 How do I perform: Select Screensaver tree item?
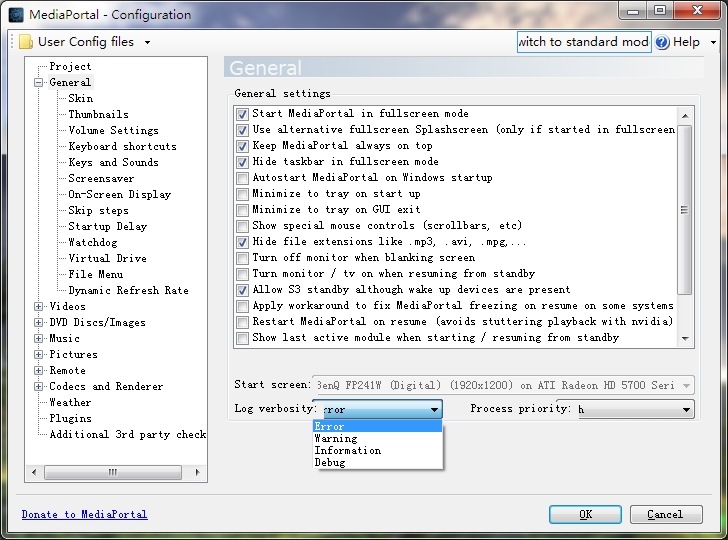[x=101, y=178]
